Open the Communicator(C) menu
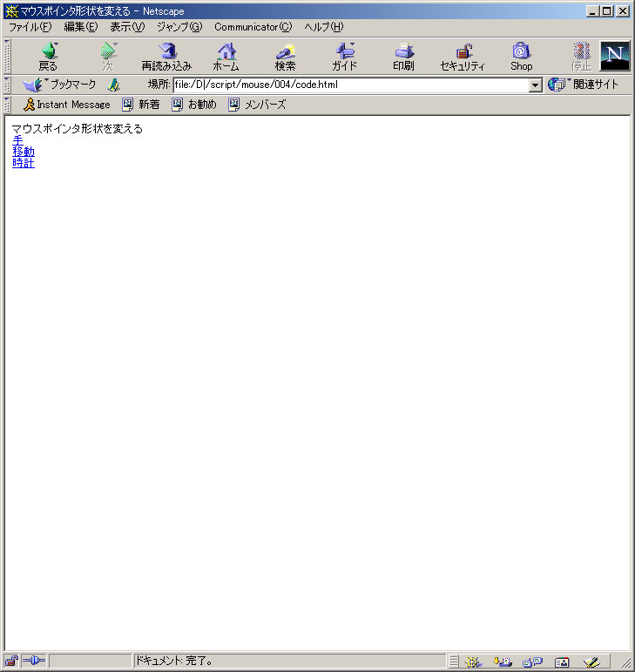The height and width of the screenshot is (672, 635). [253, 27]
